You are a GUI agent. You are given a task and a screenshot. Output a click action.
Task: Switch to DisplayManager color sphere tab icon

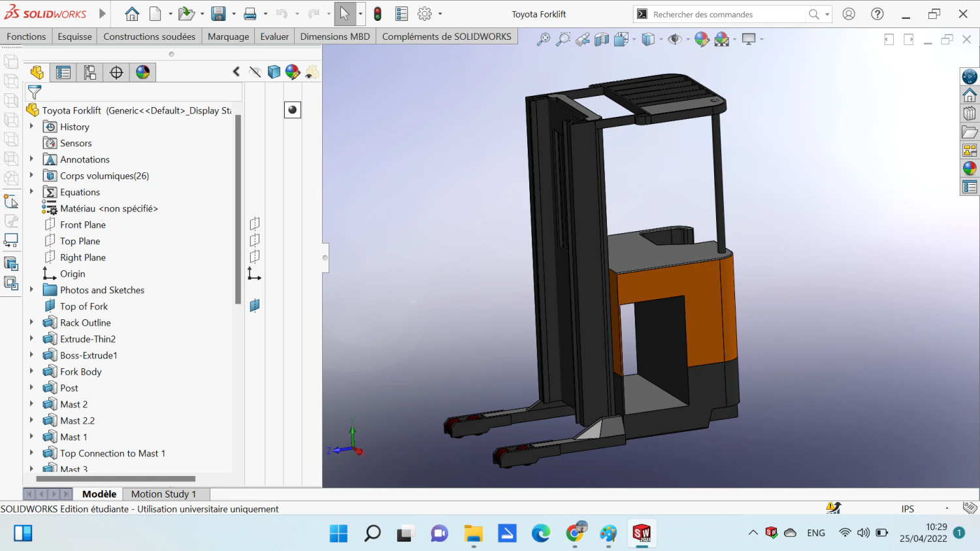[x=142, y=72]
